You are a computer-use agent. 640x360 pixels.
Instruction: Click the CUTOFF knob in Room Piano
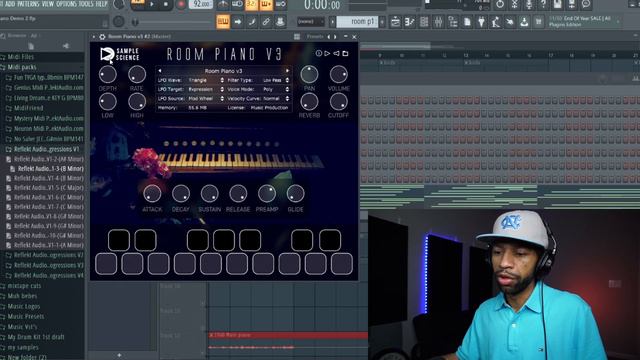coord(338,102)
